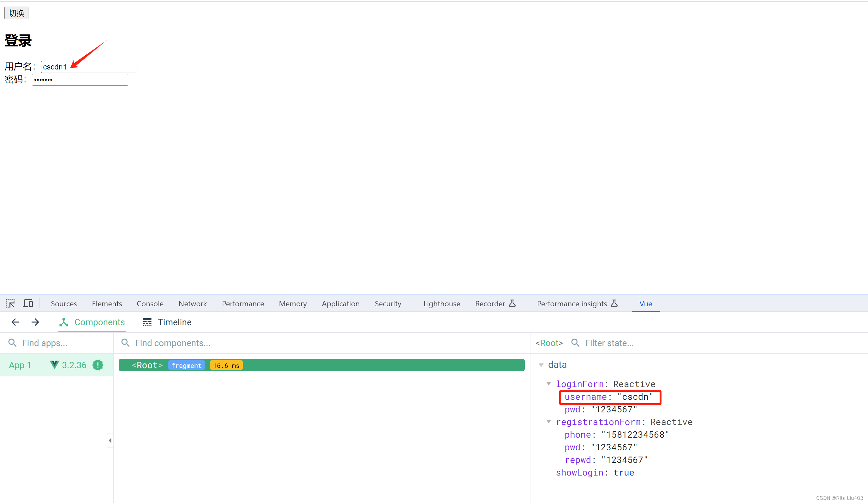868x503 pixels.
Task: Open the Console devtools tab
Action: (x=150, y=303)
